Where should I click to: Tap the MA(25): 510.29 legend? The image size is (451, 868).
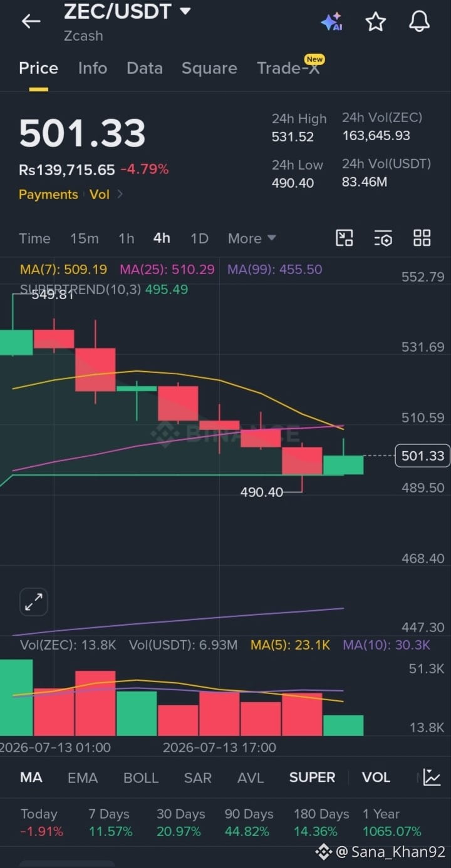pyautogui.click(x=167, y=270)
